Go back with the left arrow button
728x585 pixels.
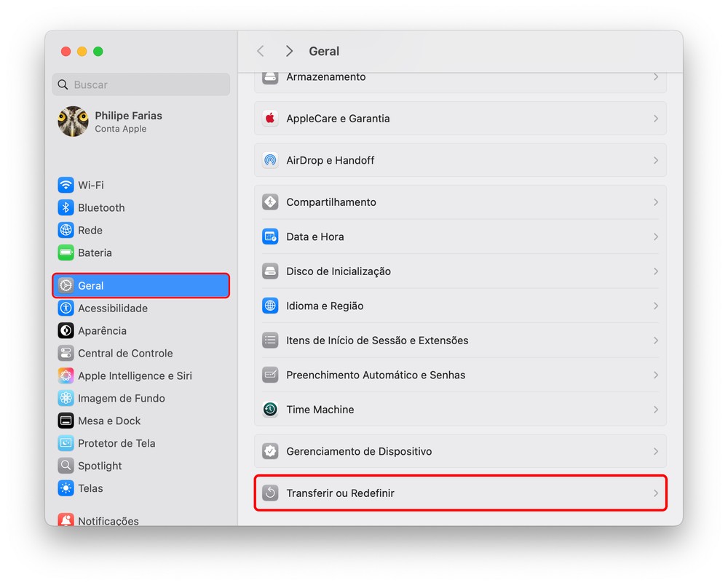(261, 51)
